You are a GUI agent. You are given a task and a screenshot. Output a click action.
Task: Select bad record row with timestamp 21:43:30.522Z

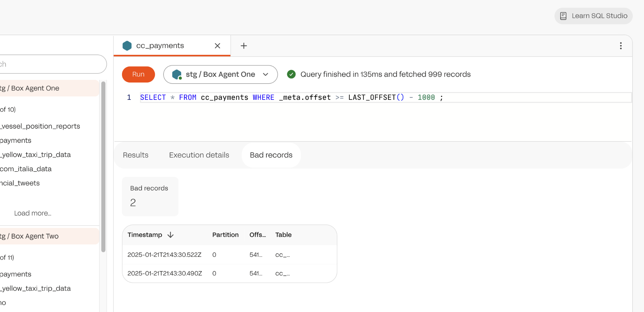point(164,255)
